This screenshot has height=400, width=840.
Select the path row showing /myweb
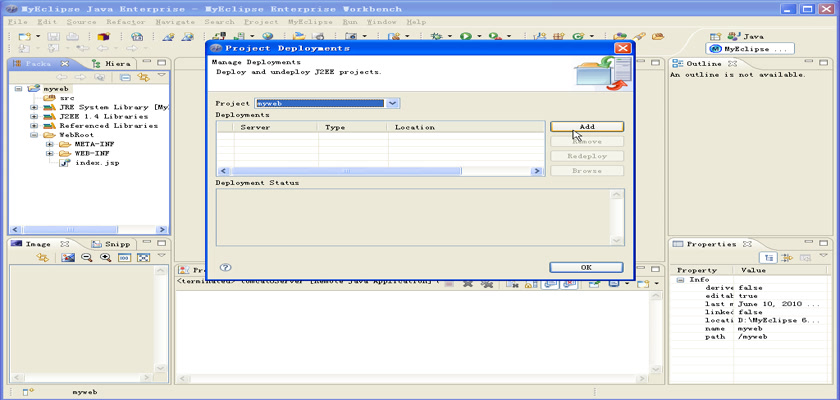pyautogui.click(x=749, y=337)
